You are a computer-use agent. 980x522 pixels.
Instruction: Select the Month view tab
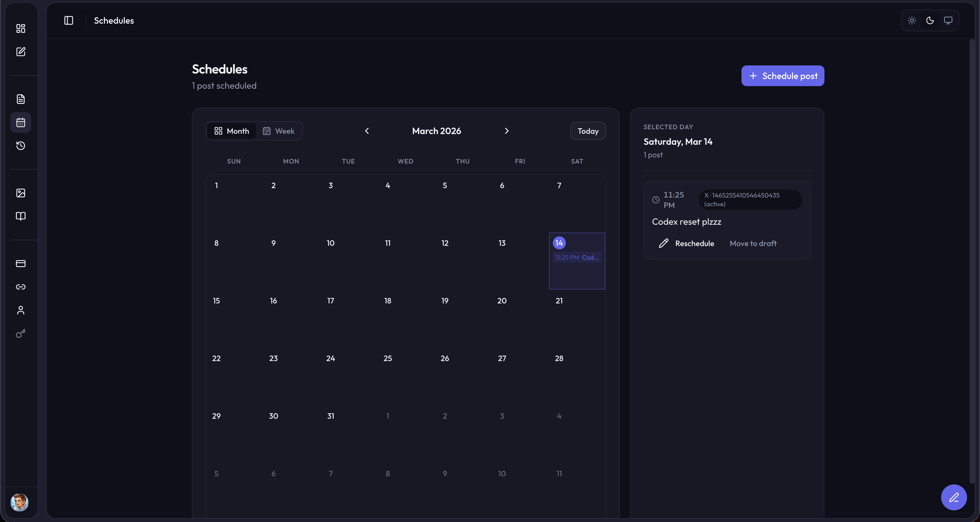(231, 131)
